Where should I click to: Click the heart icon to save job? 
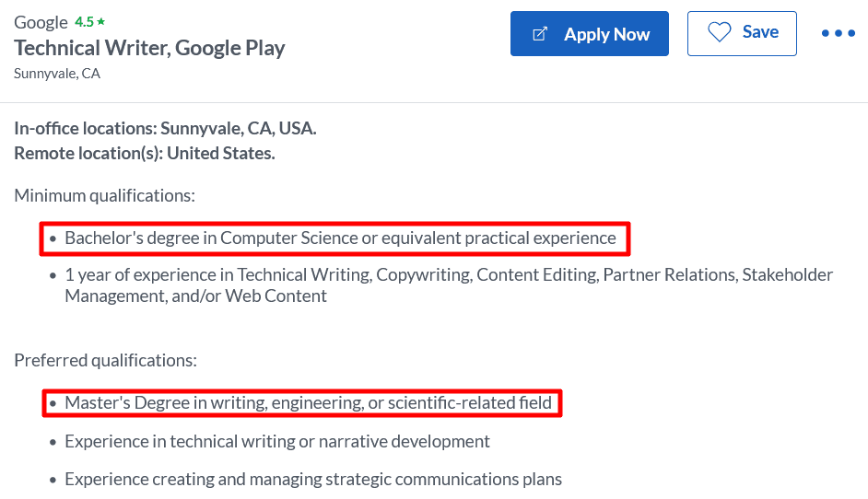click(x=719, y=33)
